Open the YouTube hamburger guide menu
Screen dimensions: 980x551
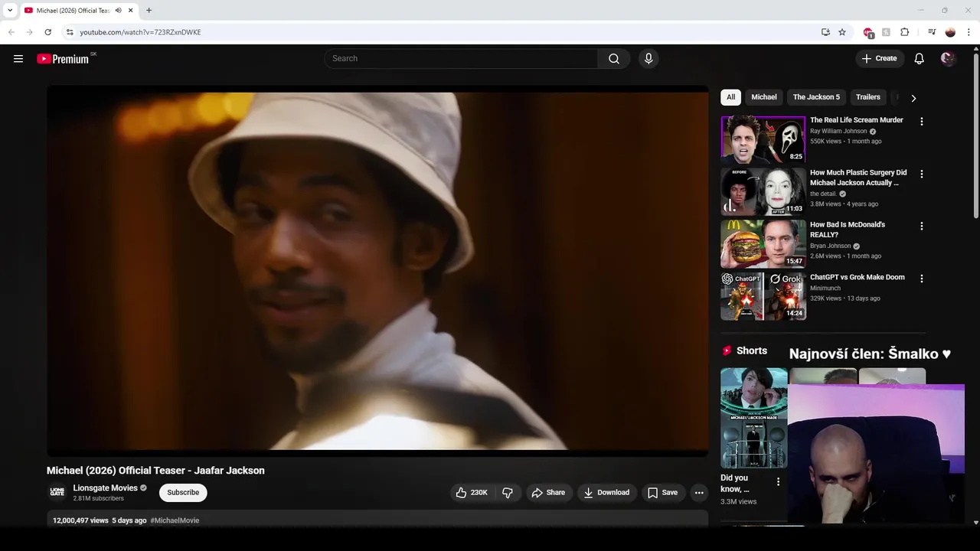[x=18, y=59]
